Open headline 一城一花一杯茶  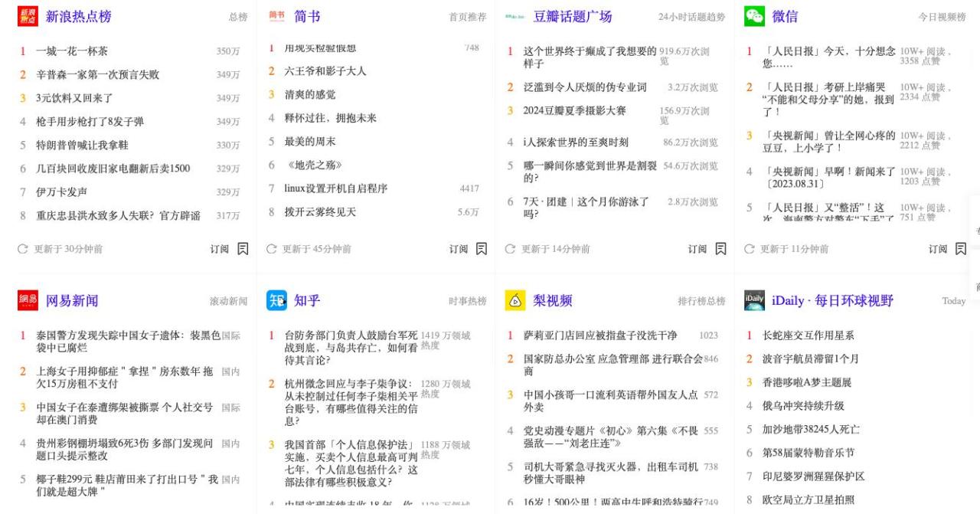coord(72,51)
